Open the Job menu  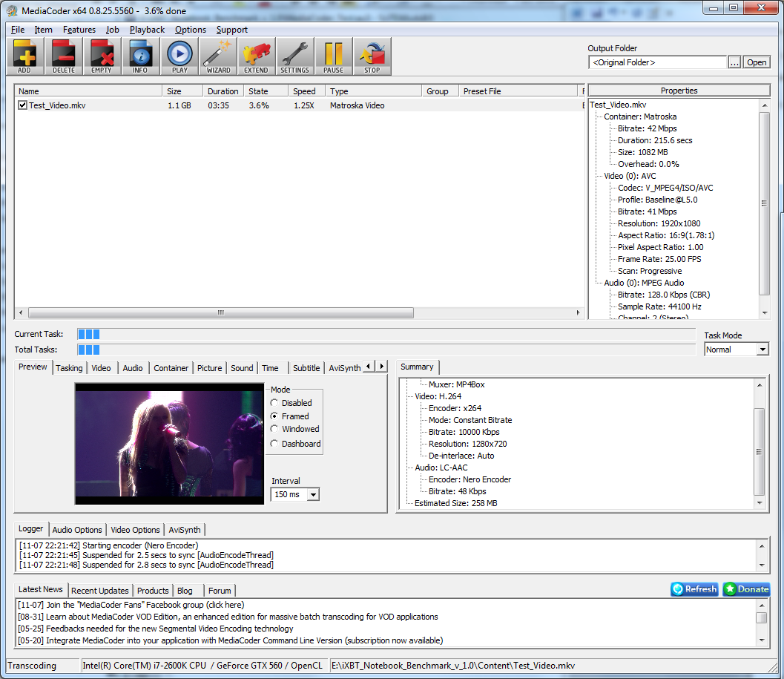113,30
